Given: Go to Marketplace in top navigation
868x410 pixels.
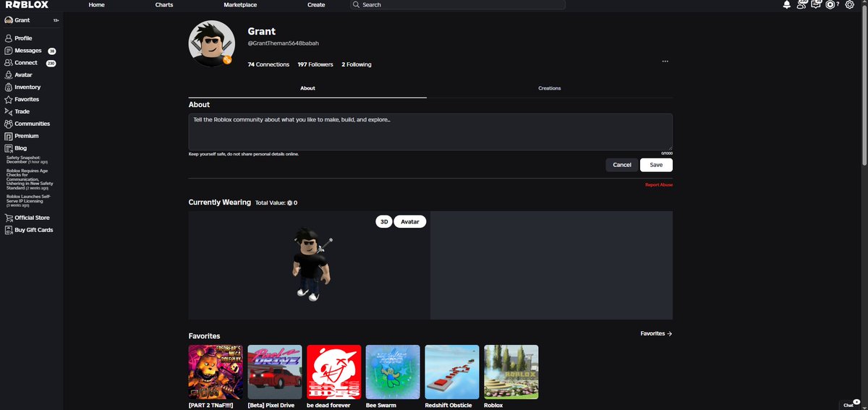Looking at the screenshot, I should [x=240, y=5].
